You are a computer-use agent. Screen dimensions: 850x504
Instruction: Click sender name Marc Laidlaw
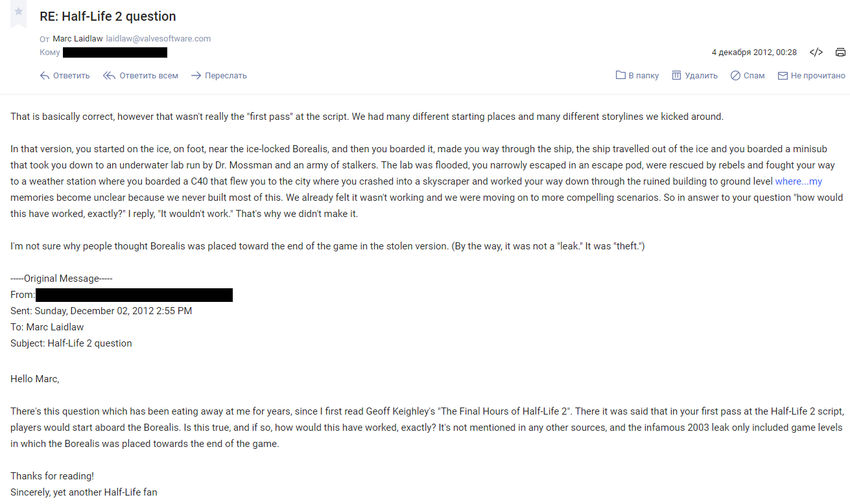point(77,39)
